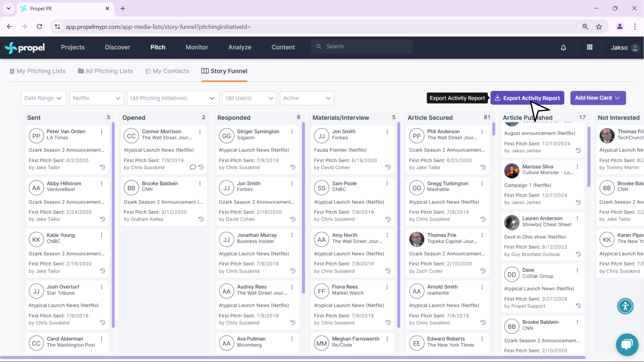Open the My Contacts tab
This screenshot has width=644, height=362.
[x=167, y=71]
